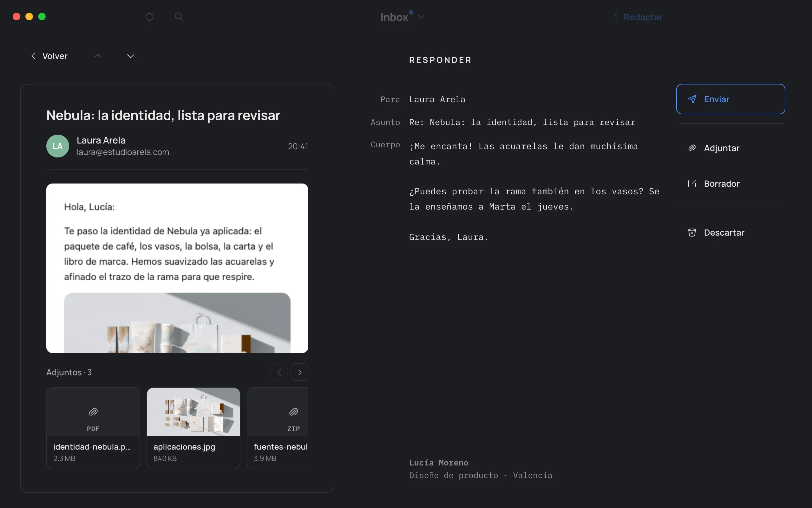Open search with the magnifier icon

[x=179, y=17]
